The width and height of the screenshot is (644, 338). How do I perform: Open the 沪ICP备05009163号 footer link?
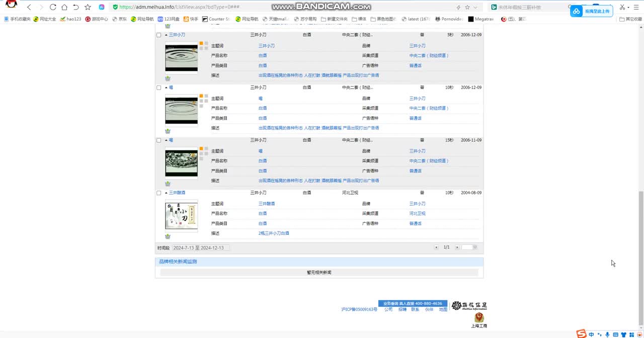tap(359, 310)
